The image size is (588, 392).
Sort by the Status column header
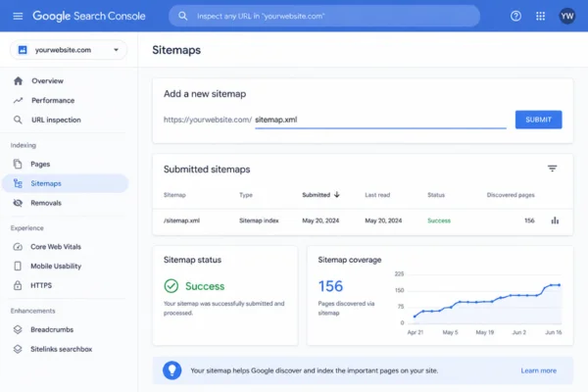tap(436, 195)
